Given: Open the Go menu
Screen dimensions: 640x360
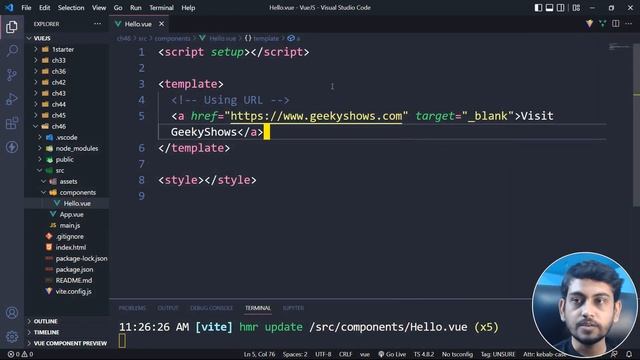Looking at the screenshot, I should pyautogui.click(x=118, y=8).
